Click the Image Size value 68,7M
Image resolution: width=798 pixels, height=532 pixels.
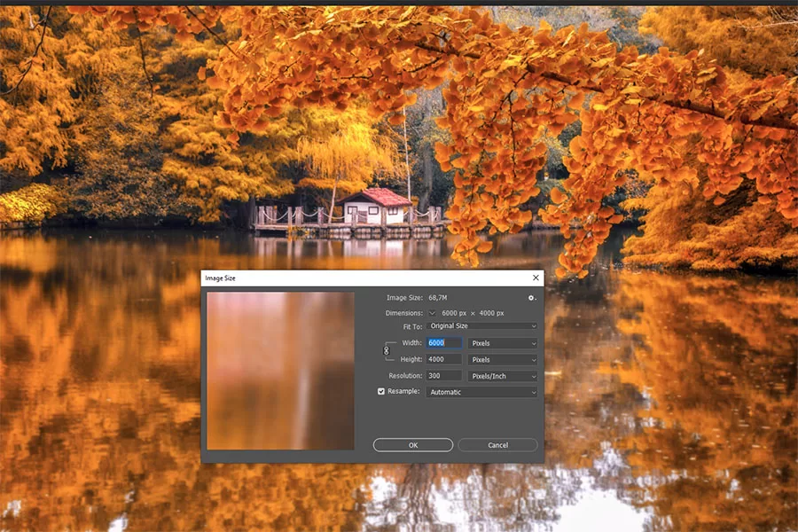pos(438,297)
